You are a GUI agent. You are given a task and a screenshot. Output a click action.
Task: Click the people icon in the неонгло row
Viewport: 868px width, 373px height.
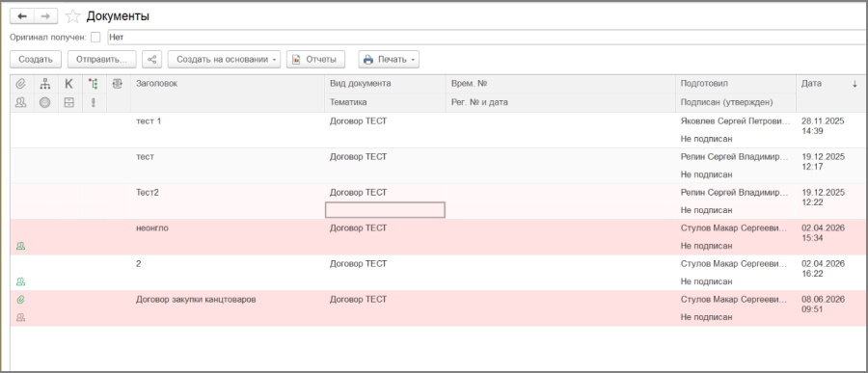21,247
